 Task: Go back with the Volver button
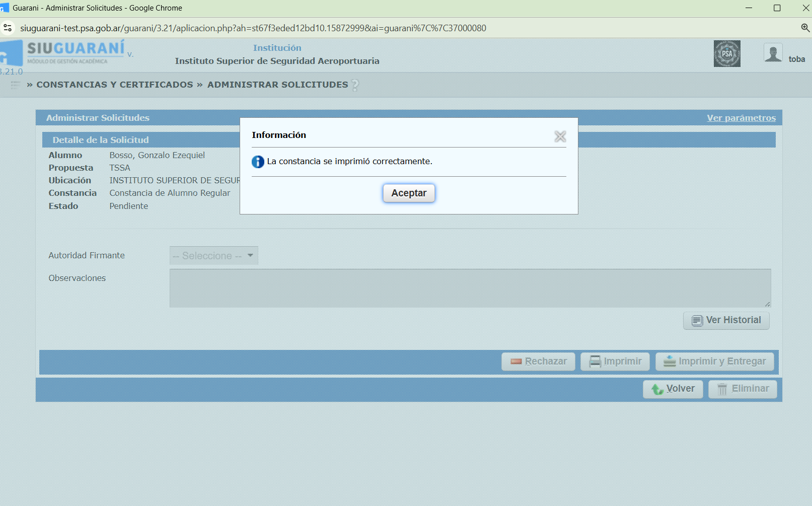(x=673, y=389)
